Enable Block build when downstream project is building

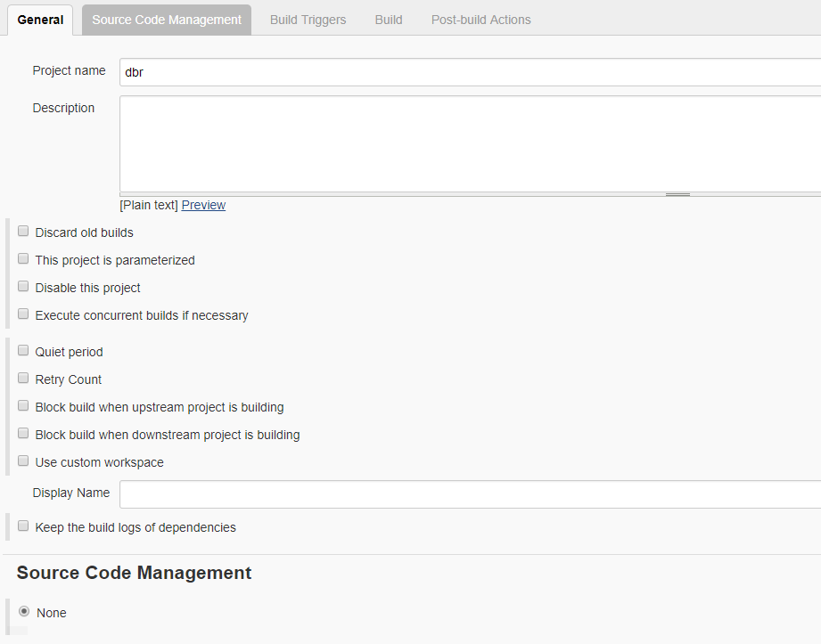coord(24,434)
